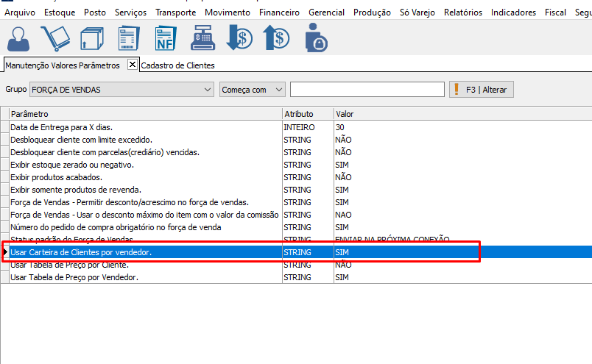Click the search text field
592x364 pixels.
[x=367, y=90]
